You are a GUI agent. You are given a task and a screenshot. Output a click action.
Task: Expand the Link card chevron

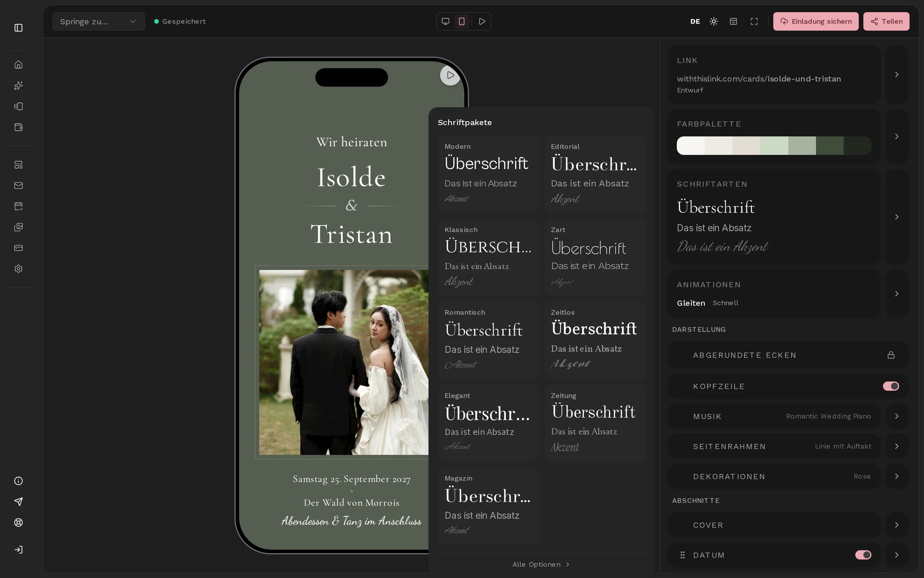pos(897,75)
